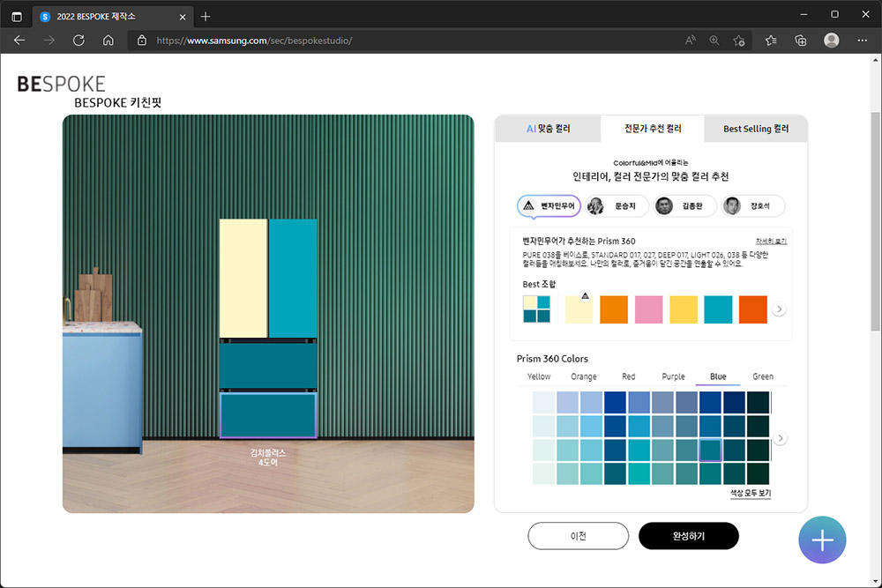882x588 pixels.
Task: Pick the orange Best 조합 swatch
Action: tap(614, 309)
